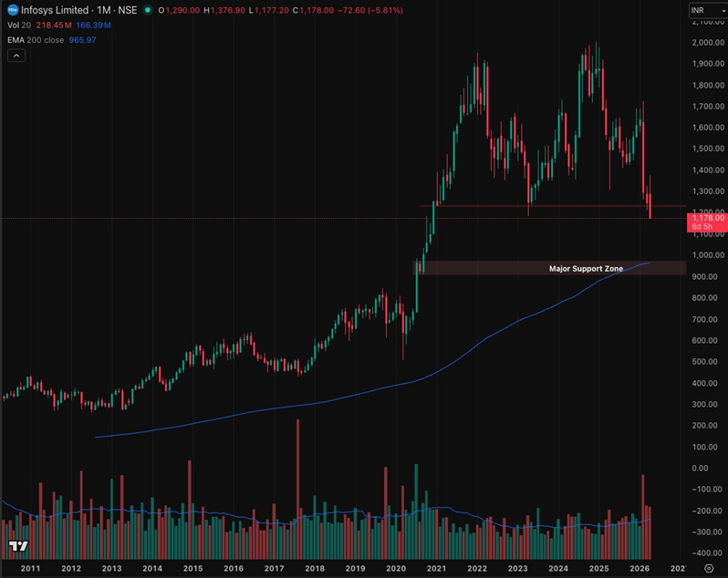
Task: Click the 2024 time axis label
Action: pos(558,568)
